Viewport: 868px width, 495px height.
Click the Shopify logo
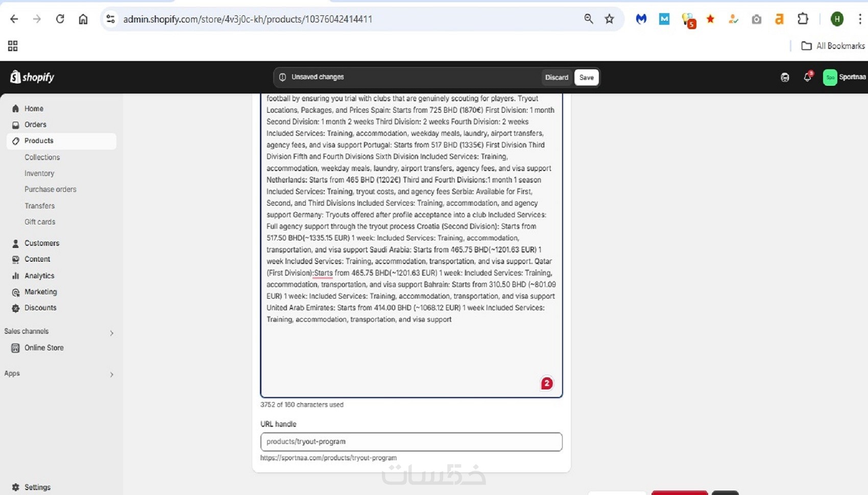(32, 77)
